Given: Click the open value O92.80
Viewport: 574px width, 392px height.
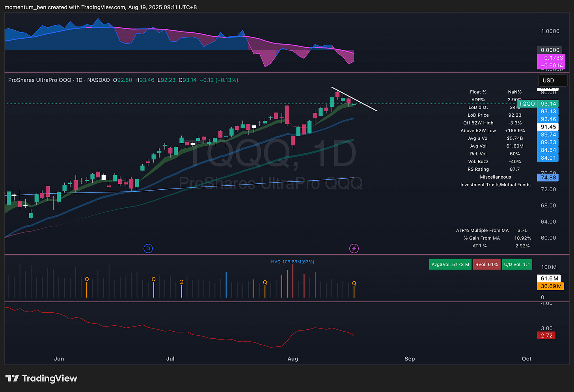Looking at the screenshot, I should pos(123,80).
